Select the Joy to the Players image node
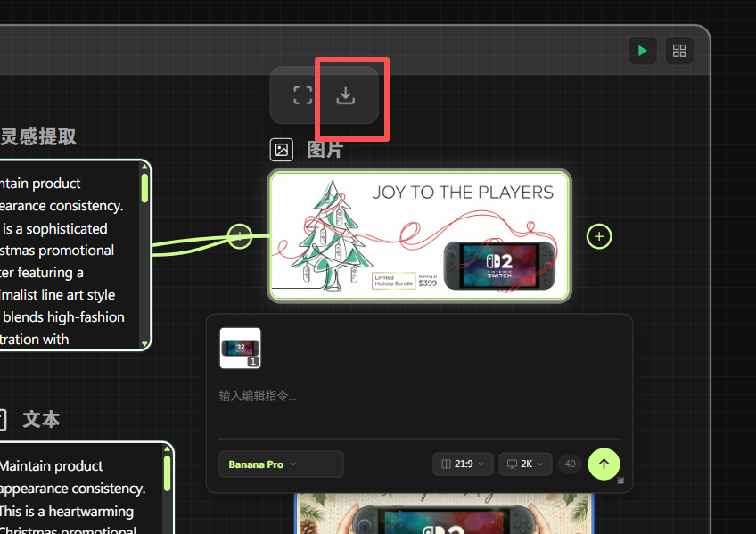Image resolution: width=756 pixels, height=534 pixels. [x=419, y=236]
